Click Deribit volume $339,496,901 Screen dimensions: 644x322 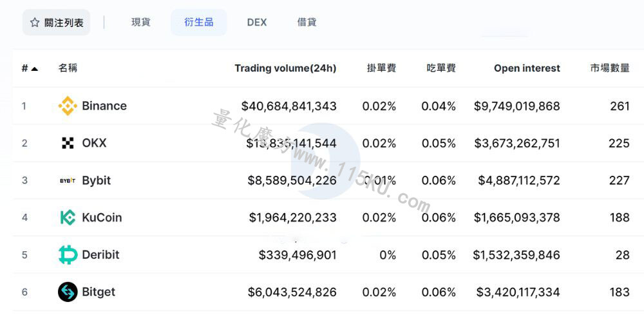tap(298, 255)
